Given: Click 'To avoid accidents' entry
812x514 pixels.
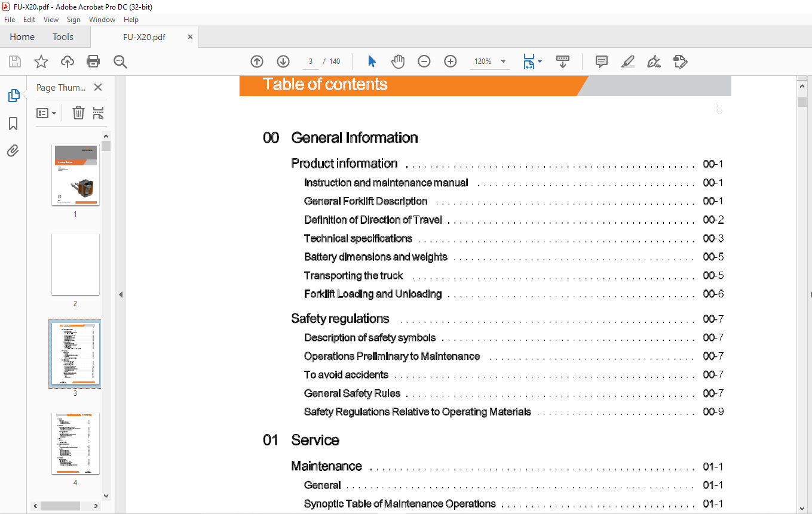Looking at the screenshot, I should pyautogui.click(x=346, y=375).
